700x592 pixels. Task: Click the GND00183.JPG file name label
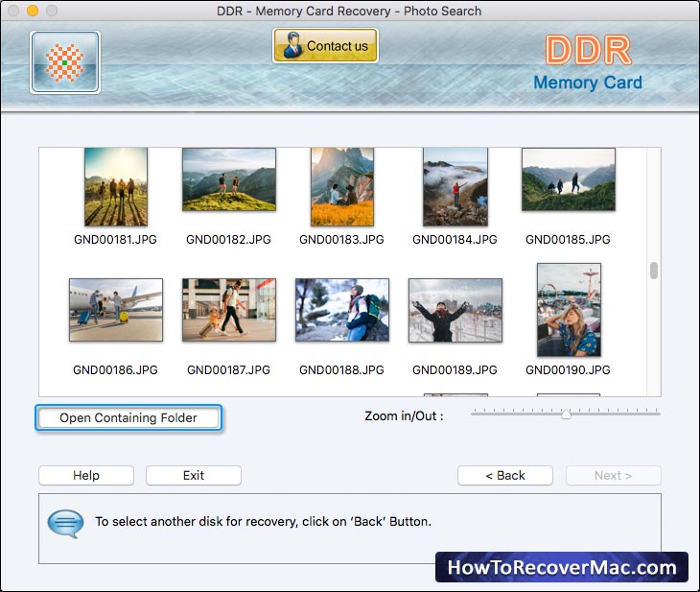point(342,240)
